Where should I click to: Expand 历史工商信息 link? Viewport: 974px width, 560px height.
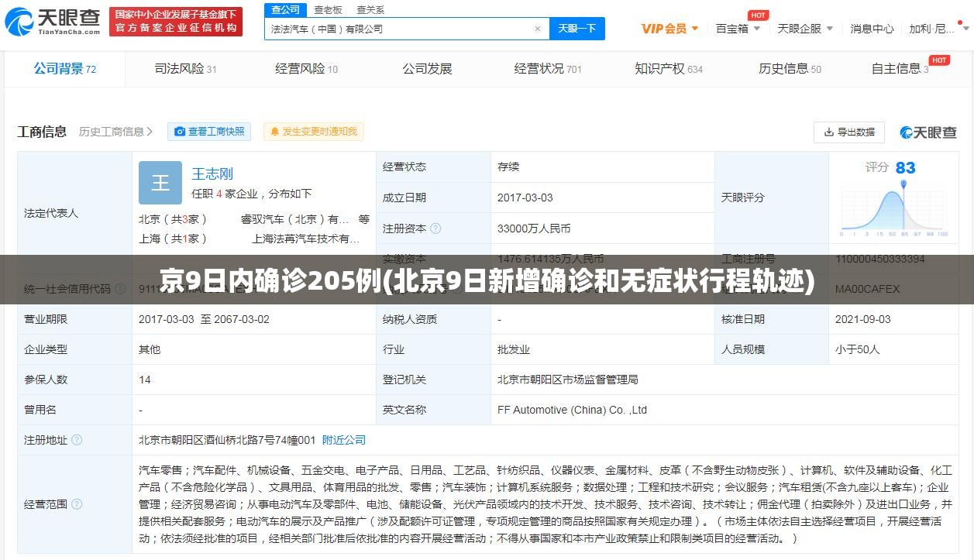115,132
